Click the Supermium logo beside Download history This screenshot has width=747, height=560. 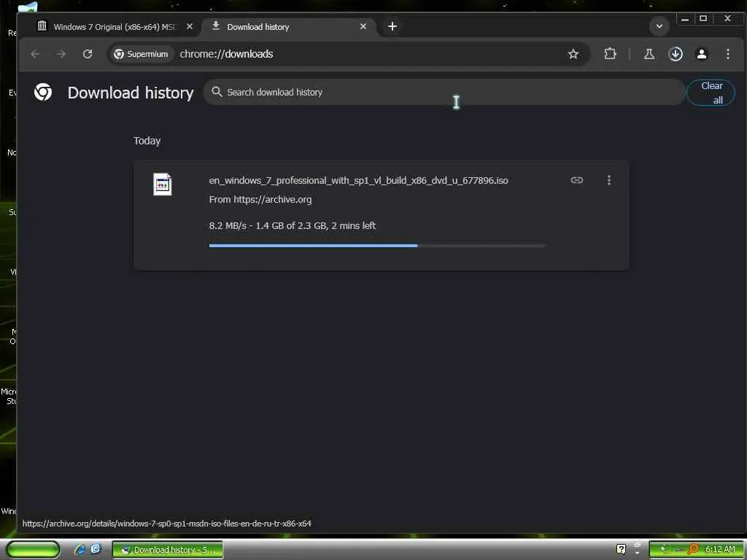pyautogui.click(x=43, y=92)
